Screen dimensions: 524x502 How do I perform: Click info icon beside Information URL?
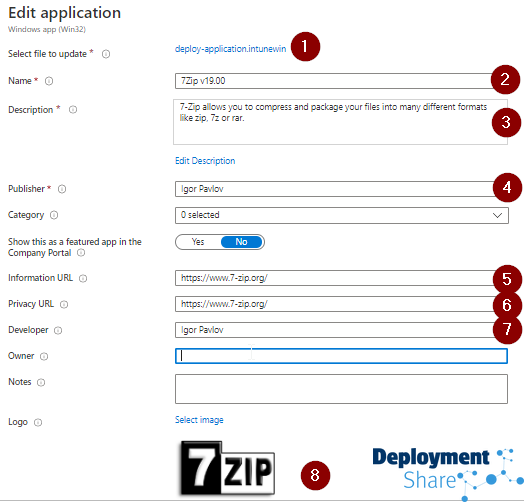tap(83, 278)
